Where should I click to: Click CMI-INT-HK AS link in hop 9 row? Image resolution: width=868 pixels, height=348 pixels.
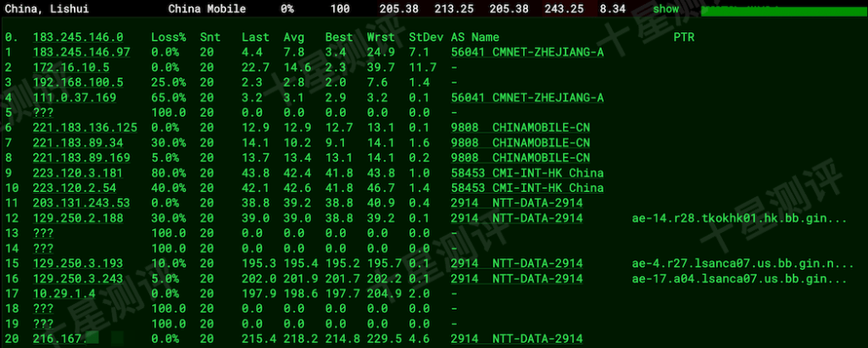527,174
